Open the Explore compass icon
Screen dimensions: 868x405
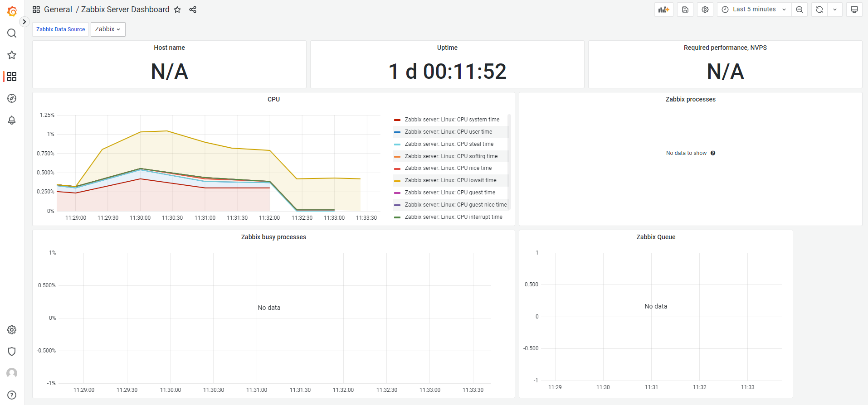(x=12, y=98)
